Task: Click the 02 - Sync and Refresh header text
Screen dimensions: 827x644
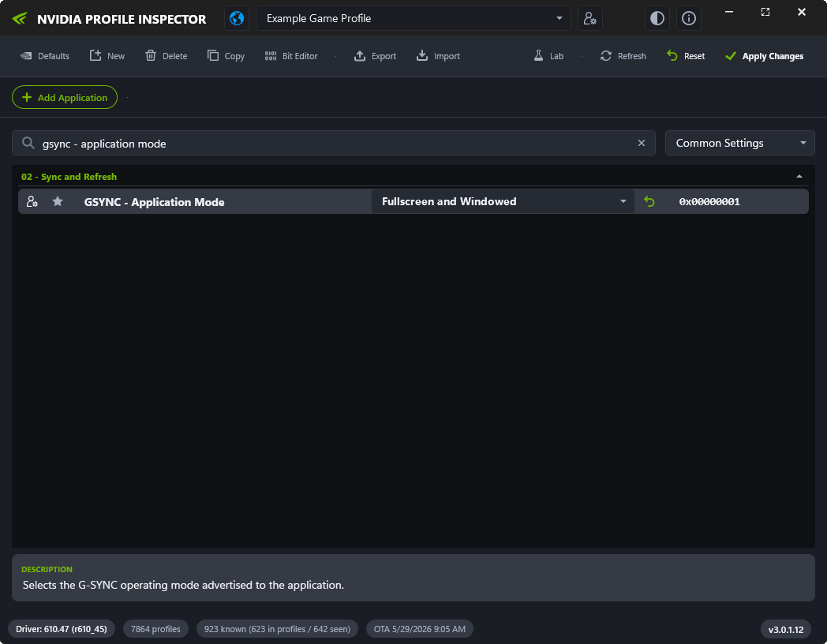Action: [x=69, y=177]
